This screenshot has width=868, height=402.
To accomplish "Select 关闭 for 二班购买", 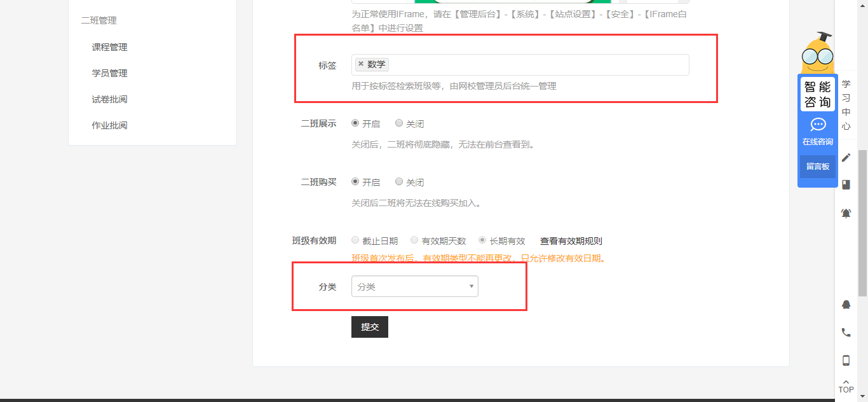I will (x=399, y=182).
